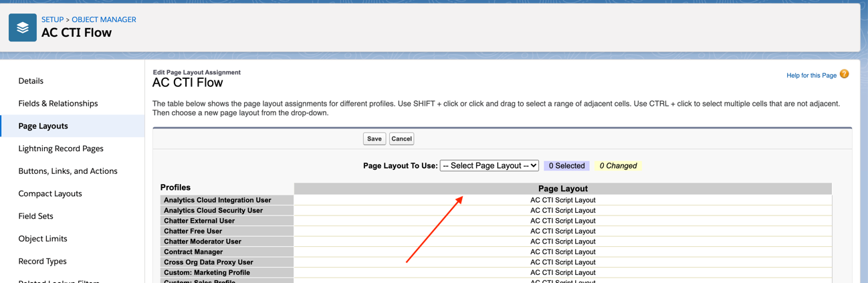
Task: Select Cross Org Data Proxy User row
Action: pyautogui.click(x=227, y=262)
